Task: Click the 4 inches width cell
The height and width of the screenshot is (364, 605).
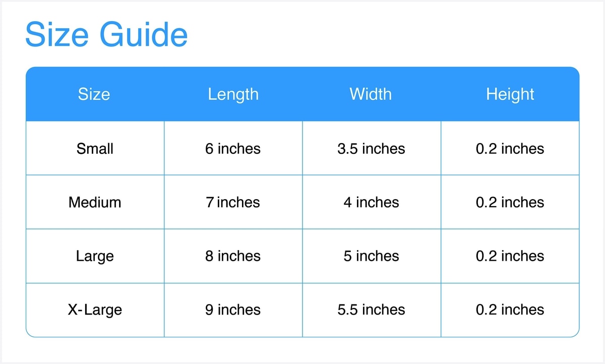Action: click(371, 202)
